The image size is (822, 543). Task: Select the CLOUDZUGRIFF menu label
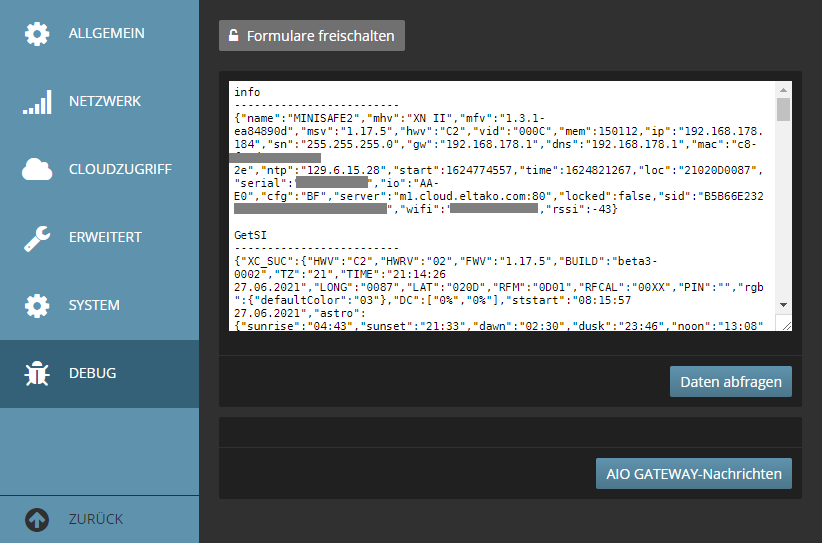click(120, 170)
